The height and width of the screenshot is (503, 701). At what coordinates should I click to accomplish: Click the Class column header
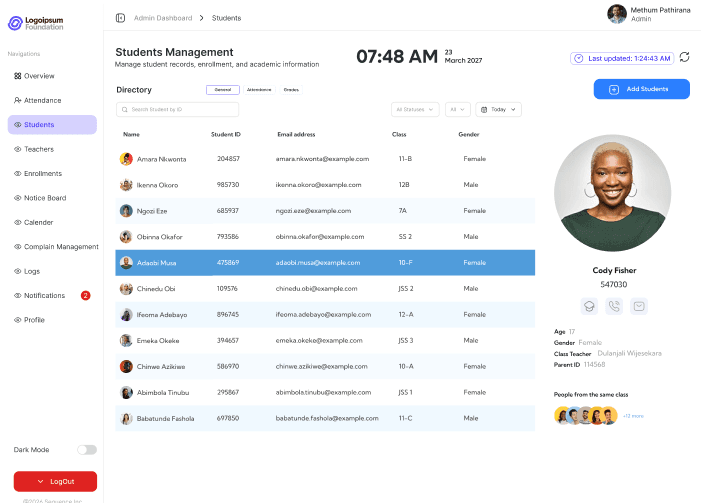pos(399,134)
